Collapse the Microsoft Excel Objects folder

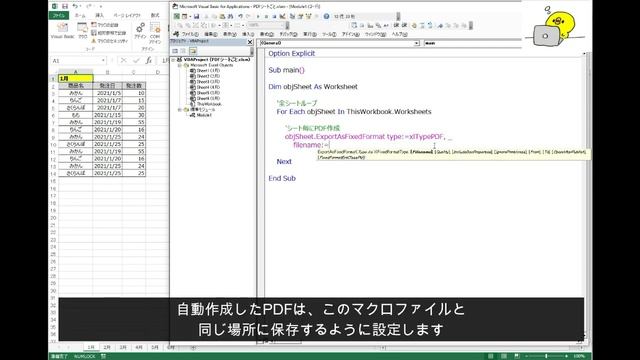click(x=179, y=65)
